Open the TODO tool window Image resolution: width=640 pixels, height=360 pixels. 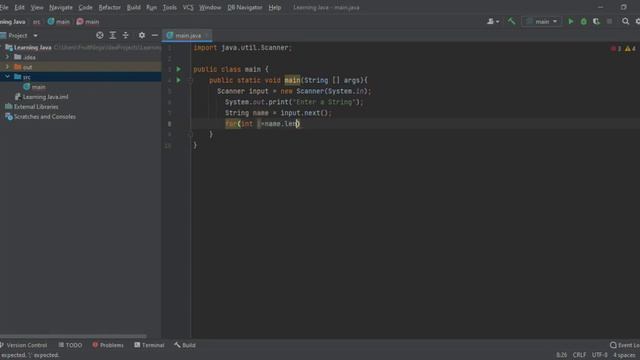click(x=70, y=345)
